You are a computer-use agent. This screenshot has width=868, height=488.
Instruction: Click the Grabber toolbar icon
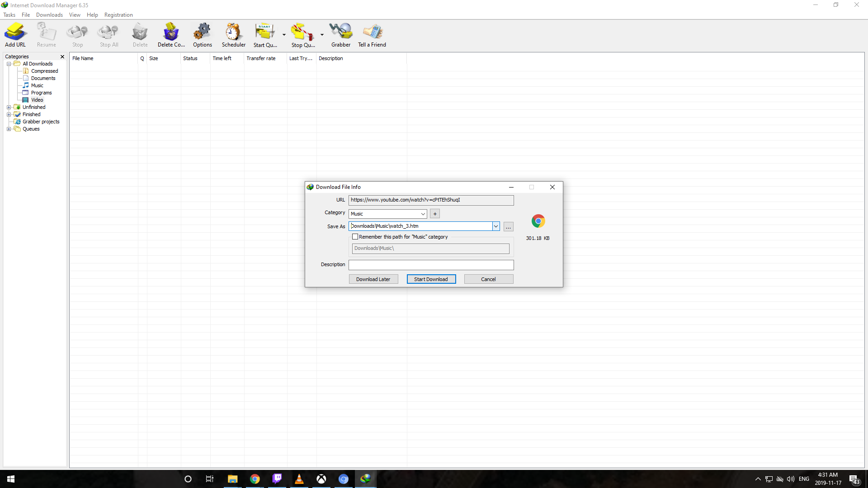[x=341, y=35]
